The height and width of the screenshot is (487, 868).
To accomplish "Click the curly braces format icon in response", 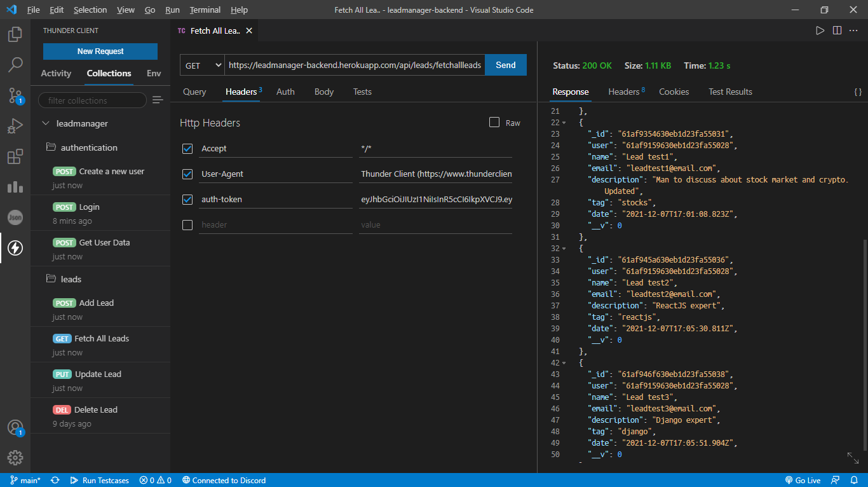I will 858,92.
